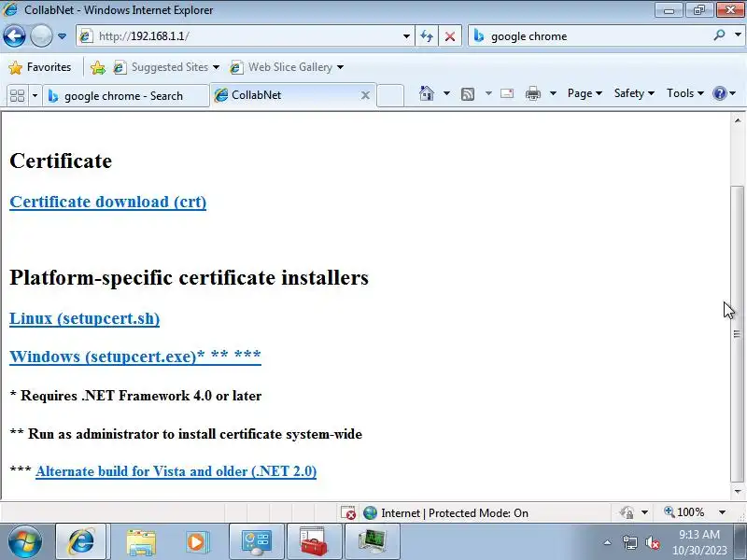Click the red Stop loading icon
This screenshot has width=747, height=560.
point(450,36)
